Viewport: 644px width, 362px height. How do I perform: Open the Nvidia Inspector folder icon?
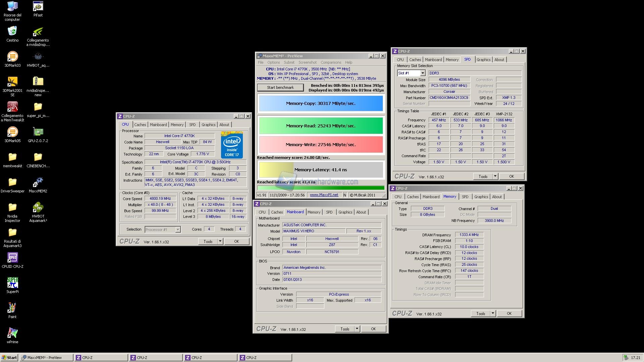pyautogui.click(x=12, y=208)
